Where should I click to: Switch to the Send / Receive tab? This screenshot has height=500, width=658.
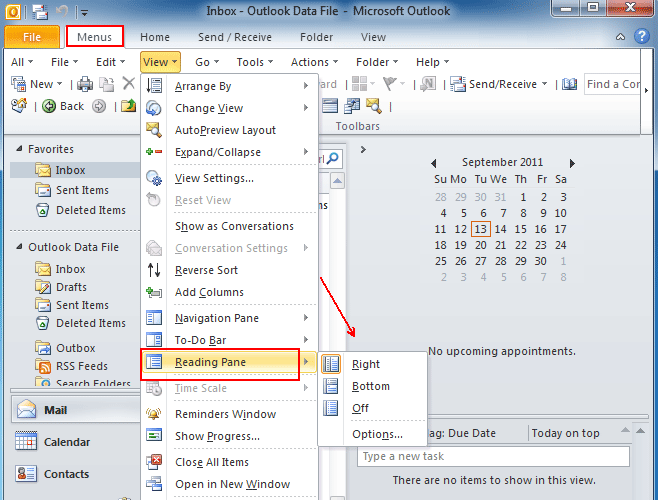pos(237,37)
